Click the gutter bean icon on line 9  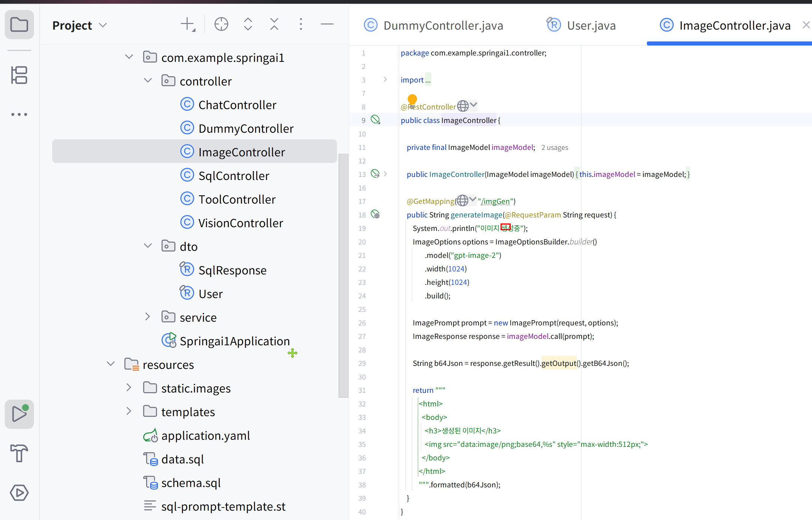click(375, 120)
